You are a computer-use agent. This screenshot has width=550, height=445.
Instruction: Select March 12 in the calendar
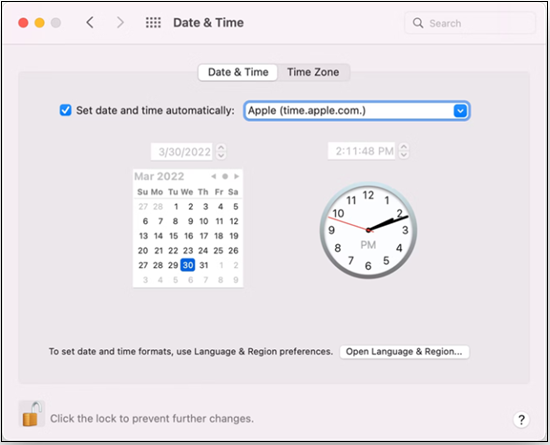click(234, 221)
